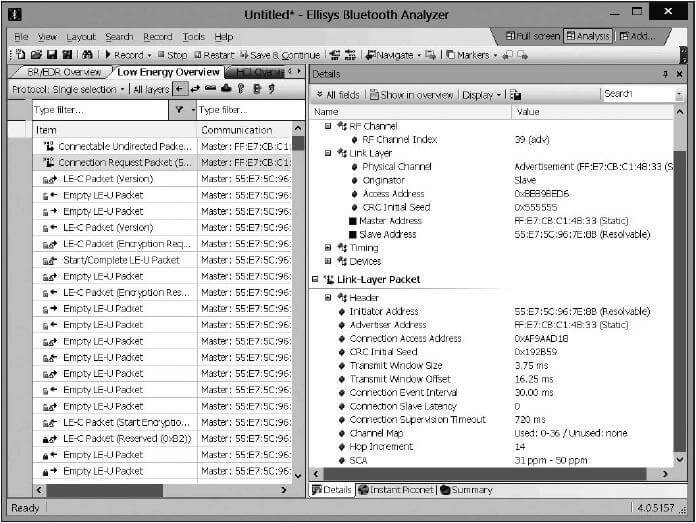Toggle the left arrow direction filter
Viewport: 696px width, 523px height.
click(180, 90)
